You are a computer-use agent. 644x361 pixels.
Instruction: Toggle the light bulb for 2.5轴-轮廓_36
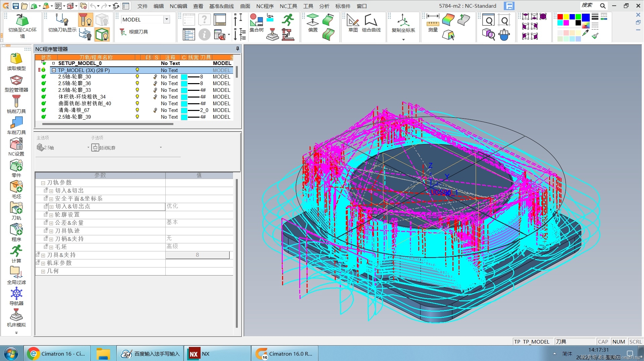(137, 83)
